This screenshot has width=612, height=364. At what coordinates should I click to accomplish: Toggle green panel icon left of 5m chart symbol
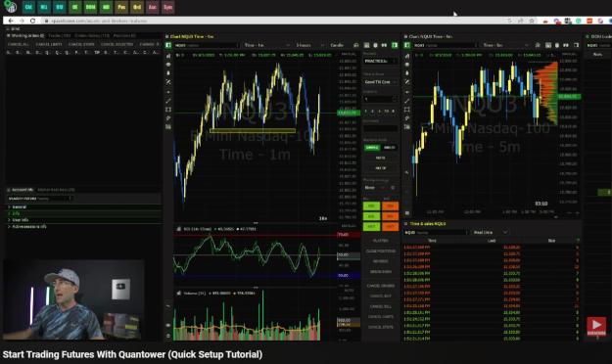(407, 45)
